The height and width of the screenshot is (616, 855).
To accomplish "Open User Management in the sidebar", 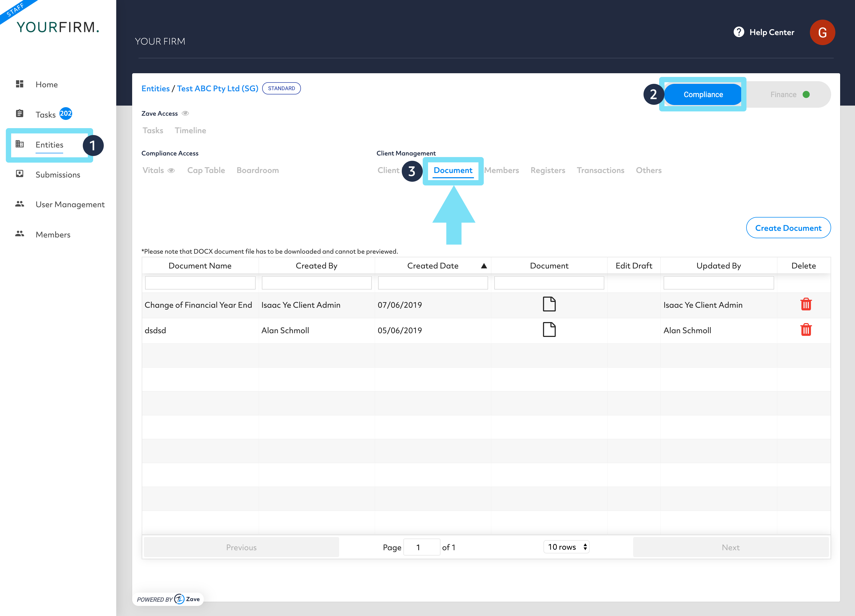I will (x=70, y=204).
